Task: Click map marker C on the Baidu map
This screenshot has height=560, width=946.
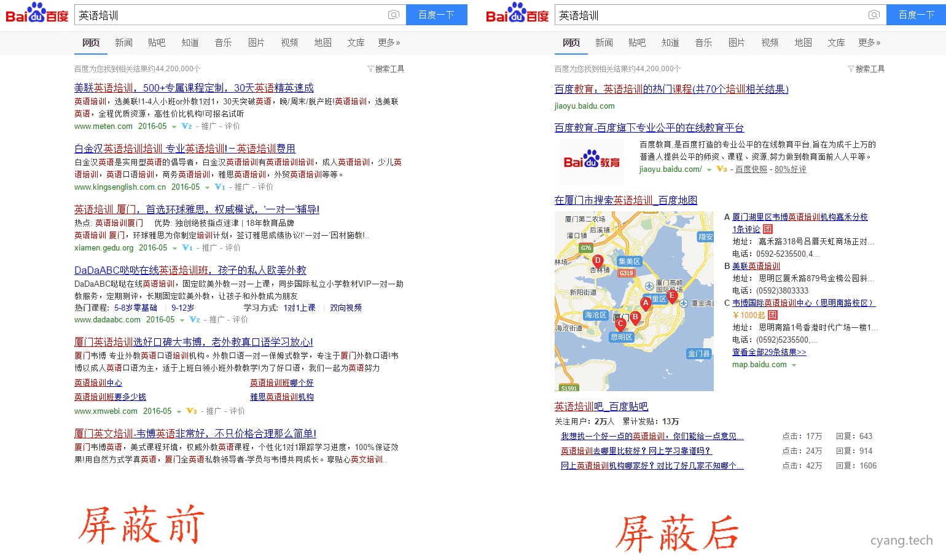Action: 620,324
